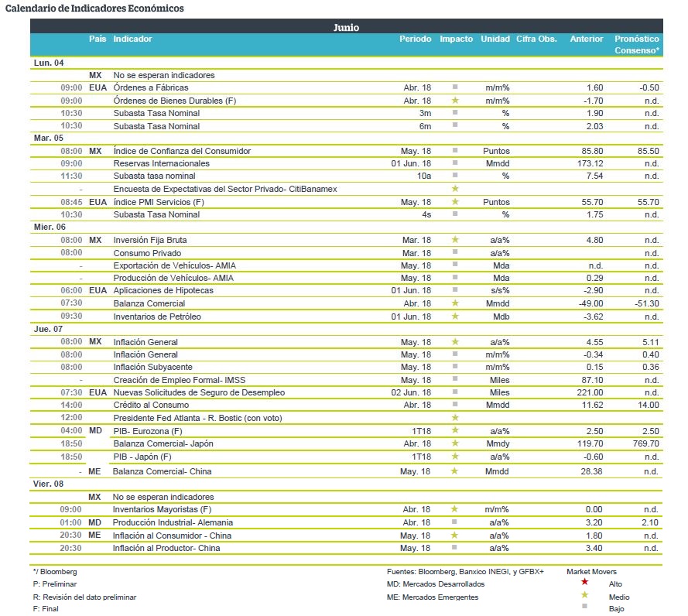Viewport: 688px width, 616px height.
Task: Click Nuevas Solicitudes de Seguro de Desempleo
Action: tap(199, 392)
